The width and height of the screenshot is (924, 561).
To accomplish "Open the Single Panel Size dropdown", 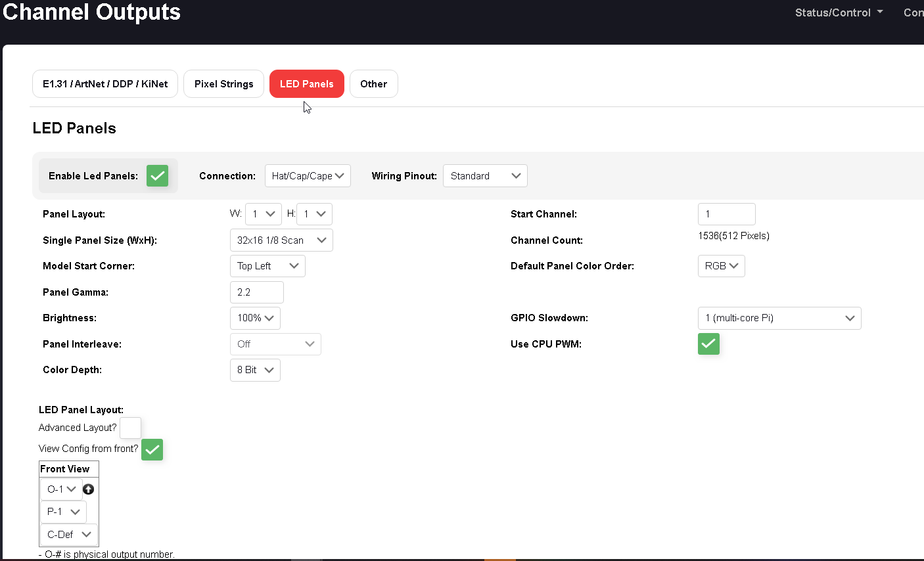I will (281, 240).
